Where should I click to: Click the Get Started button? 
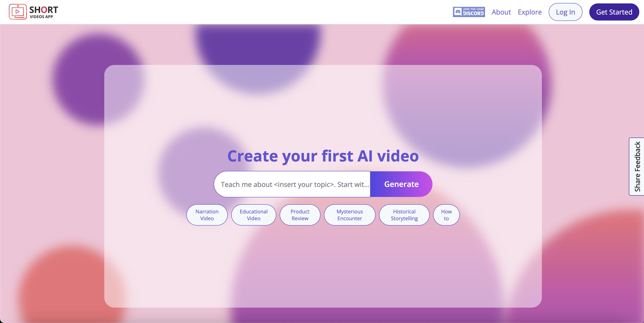point(614,12)
